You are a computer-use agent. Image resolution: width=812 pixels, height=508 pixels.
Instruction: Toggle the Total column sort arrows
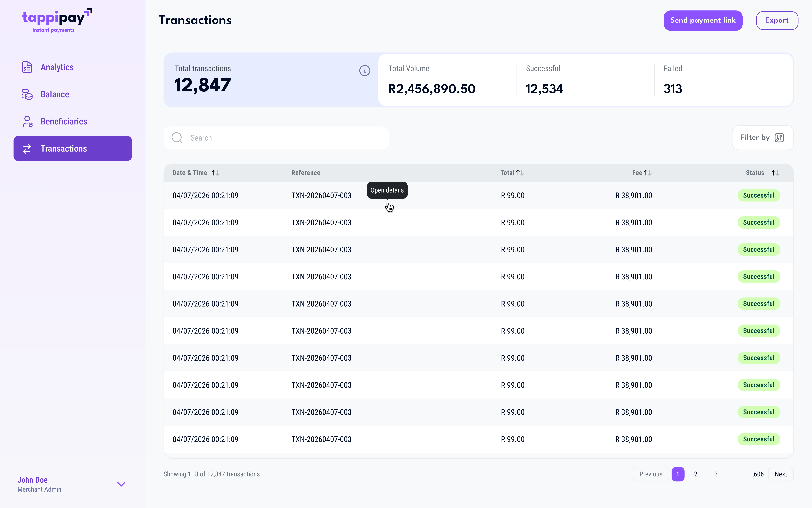tap(520, 173)
